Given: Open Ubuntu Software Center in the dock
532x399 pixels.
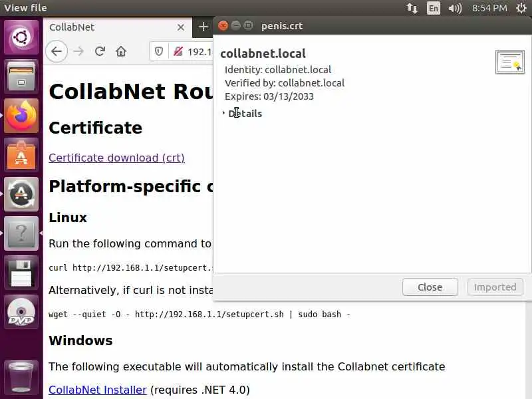Looking at the screenshot, I should 21,155.
